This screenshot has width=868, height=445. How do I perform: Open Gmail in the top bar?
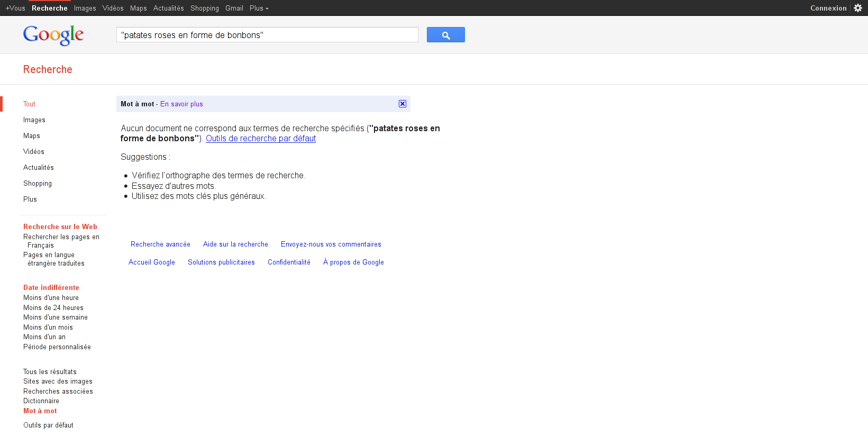(x=234, y=8)
